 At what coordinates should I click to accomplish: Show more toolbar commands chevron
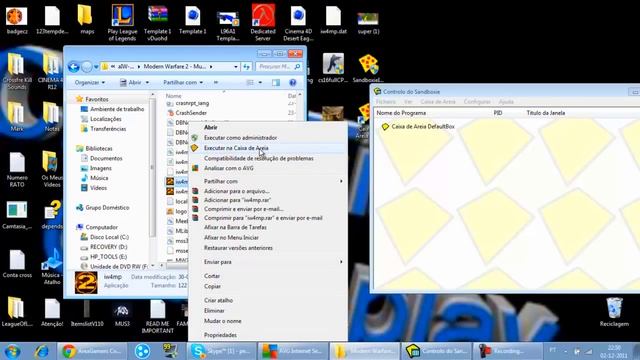click(216, 82)
